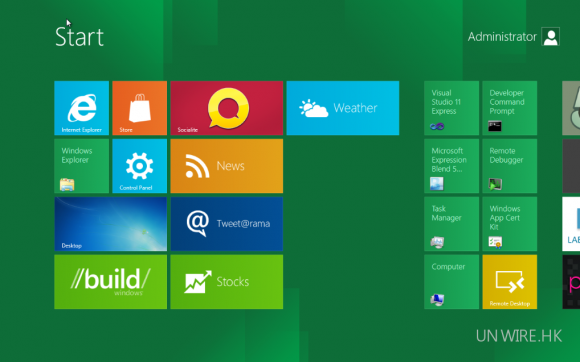Open the Internet Explorer tile
This screenshot has width=580, height=362.
(81, 108)
